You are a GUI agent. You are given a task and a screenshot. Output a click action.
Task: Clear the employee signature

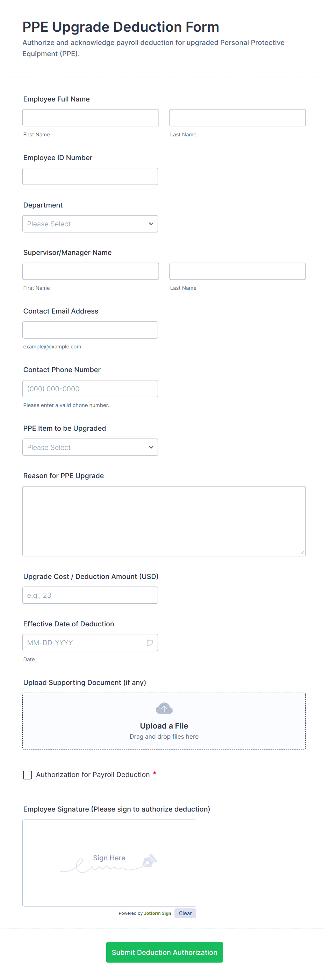[x=185, y=913]
